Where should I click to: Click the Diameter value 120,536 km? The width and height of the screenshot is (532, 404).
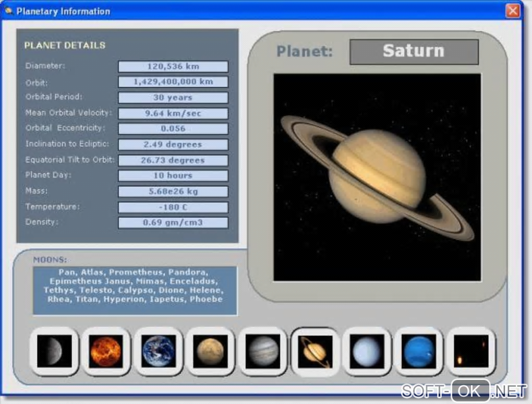click(173, 66)
